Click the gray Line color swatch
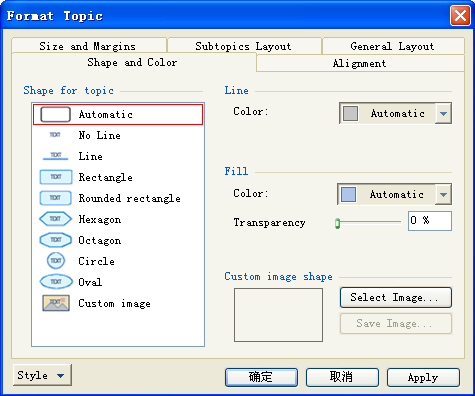 tap(351, 113)
